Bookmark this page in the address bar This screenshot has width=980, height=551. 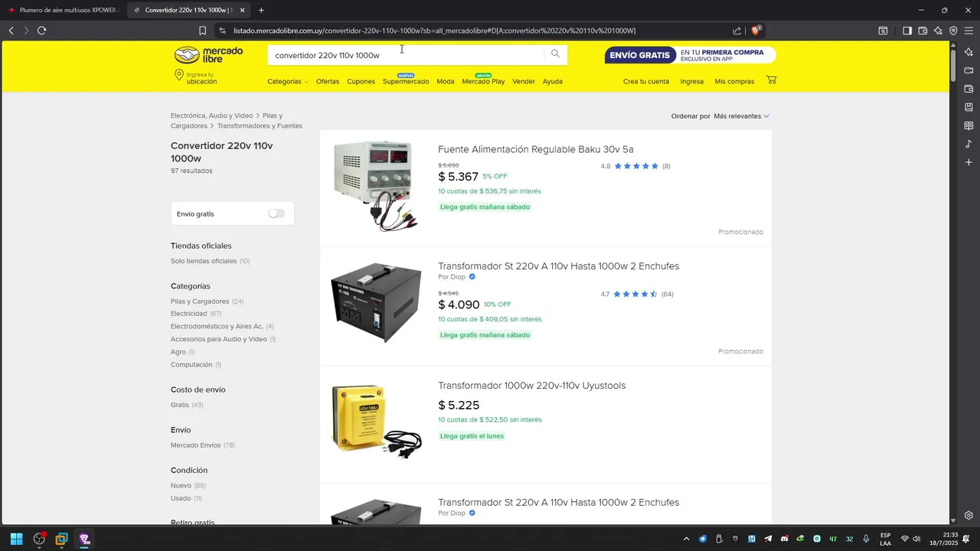(x=202, y=31)
